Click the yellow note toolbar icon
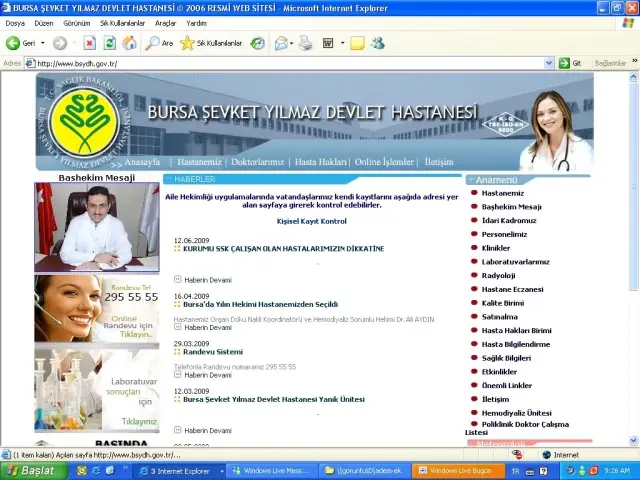The width and height of the screenshot is (640, 480). 357,43
